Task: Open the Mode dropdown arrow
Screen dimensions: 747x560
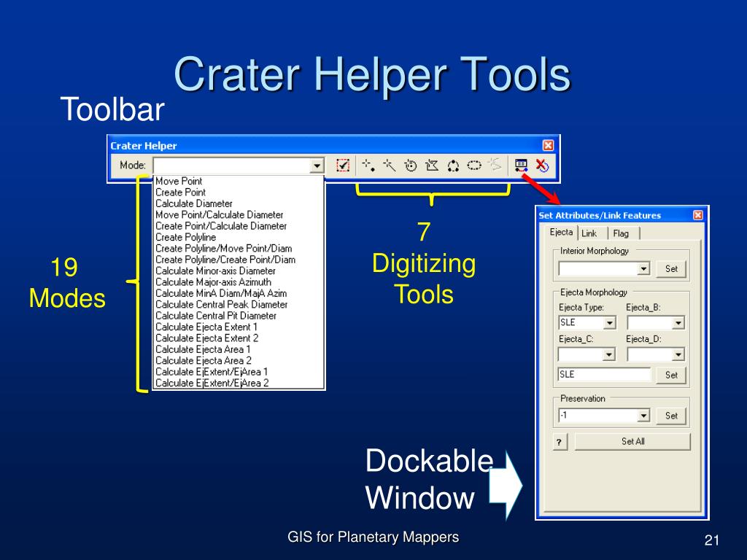Action: (317, 166)
